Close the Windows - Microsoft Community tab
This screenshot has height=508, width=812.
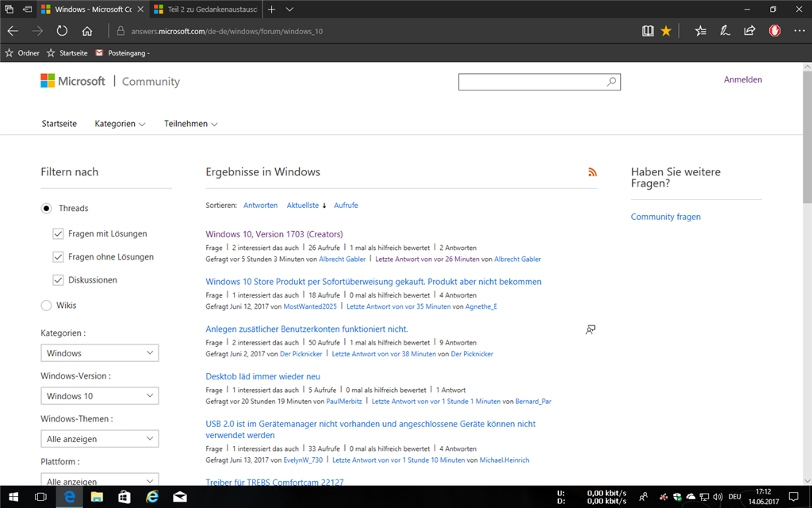click(x=140, y=10)
